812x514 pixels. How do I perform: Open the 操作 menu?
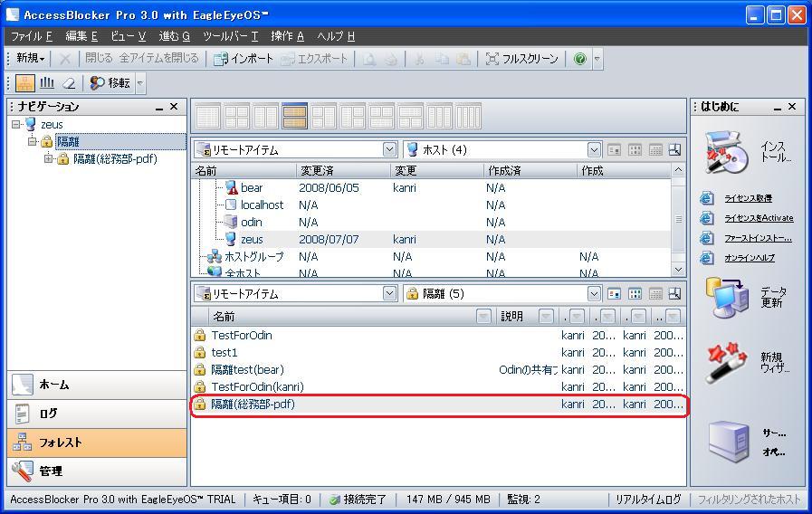287,36
